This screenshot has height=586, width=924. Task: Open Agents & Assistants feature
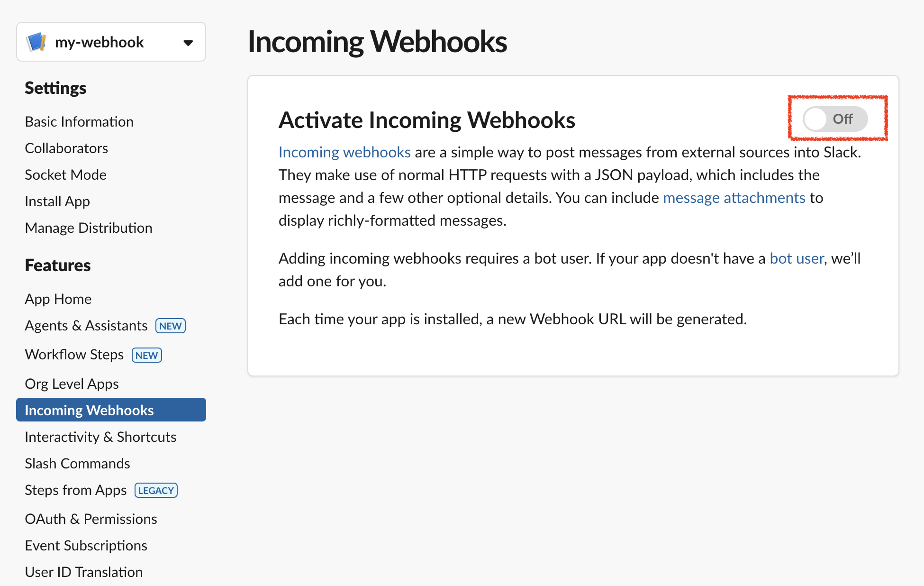[85, 326]
